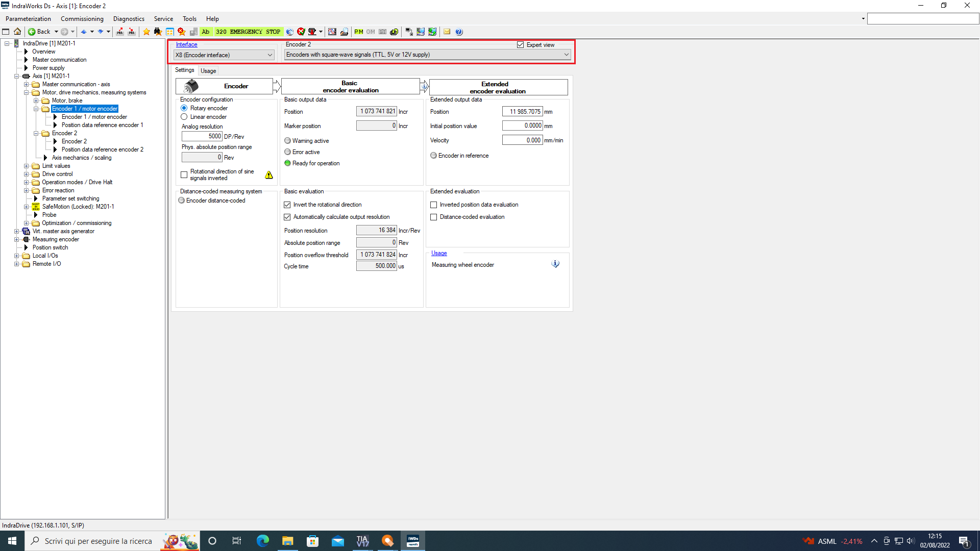Click the yellow star favorites icon
Viewport: 980px width, 551px height.
click(146, 32)
